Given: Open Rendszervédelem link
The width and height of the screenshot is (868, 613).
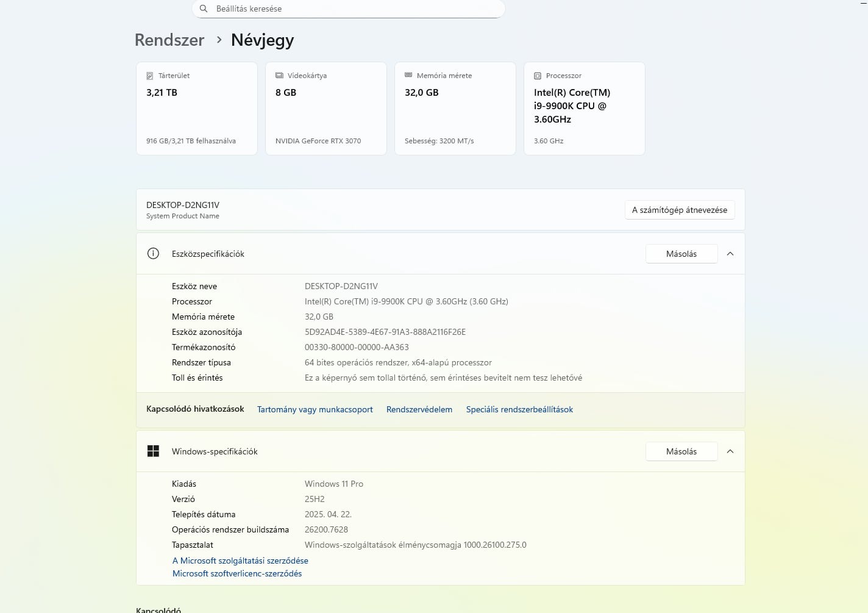Looking at the screenshot, I should point(419,409).
